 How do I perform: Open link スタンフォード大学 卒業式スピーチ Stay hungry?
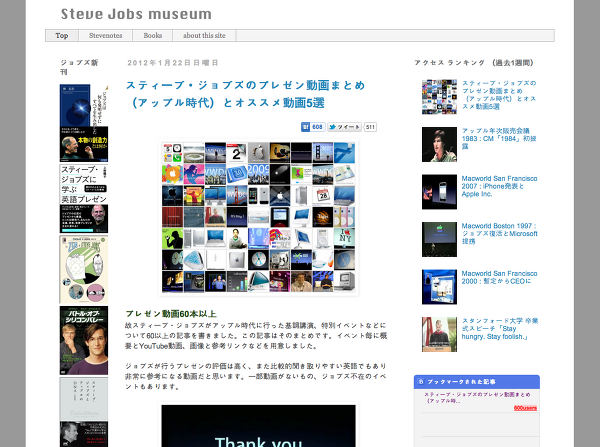click(x=500, y=328)
